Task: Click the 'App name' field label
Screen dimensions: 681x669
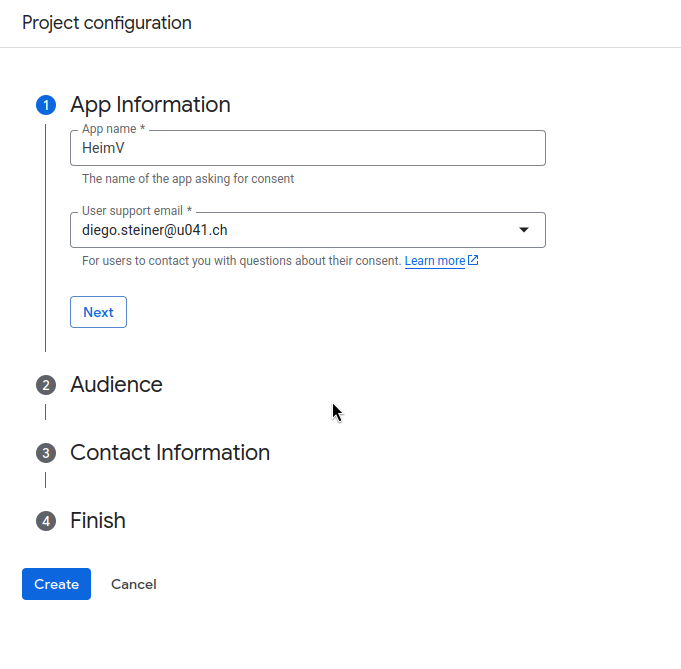Action: 113,129
